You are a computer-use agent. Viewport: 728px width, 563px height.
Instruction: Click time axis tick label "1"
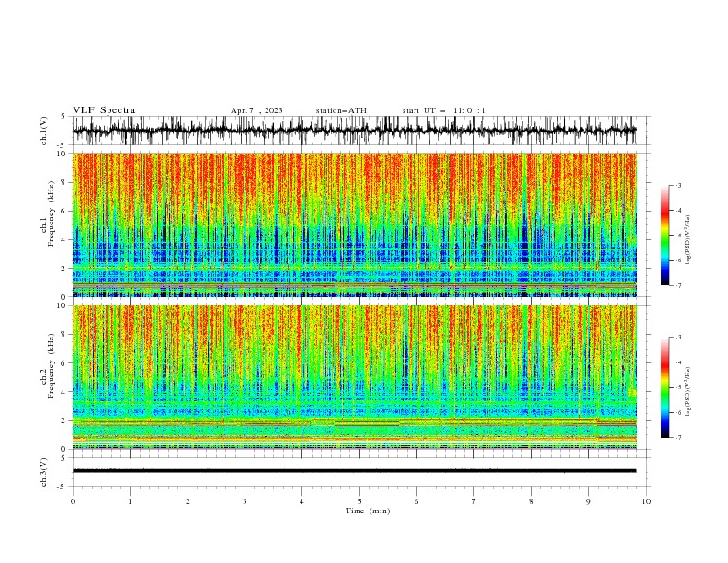(x=130, y=501)
